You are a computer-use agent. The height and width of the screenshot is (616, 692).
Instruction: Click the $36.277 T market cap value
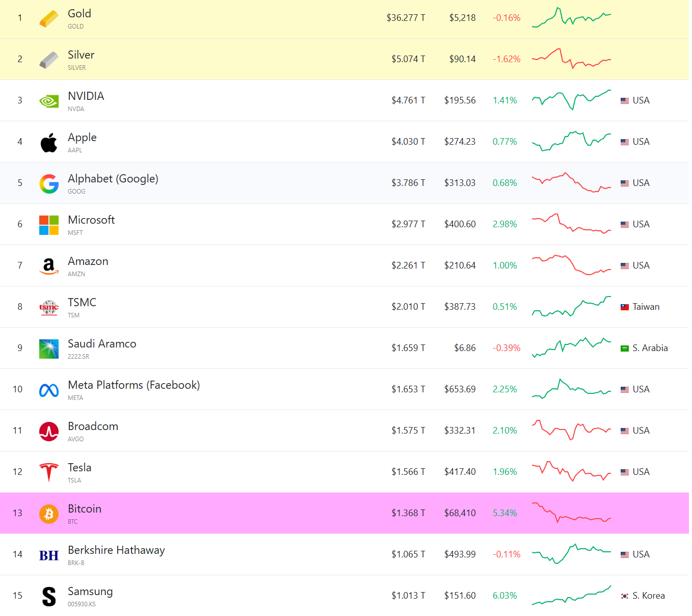(x=406, y=18)
